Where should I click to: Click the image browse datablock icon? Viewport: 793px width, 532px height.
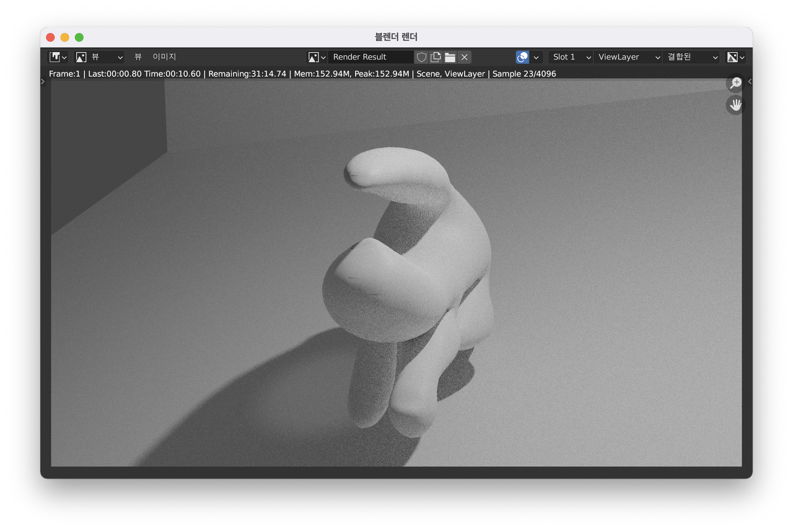[316, 57]
